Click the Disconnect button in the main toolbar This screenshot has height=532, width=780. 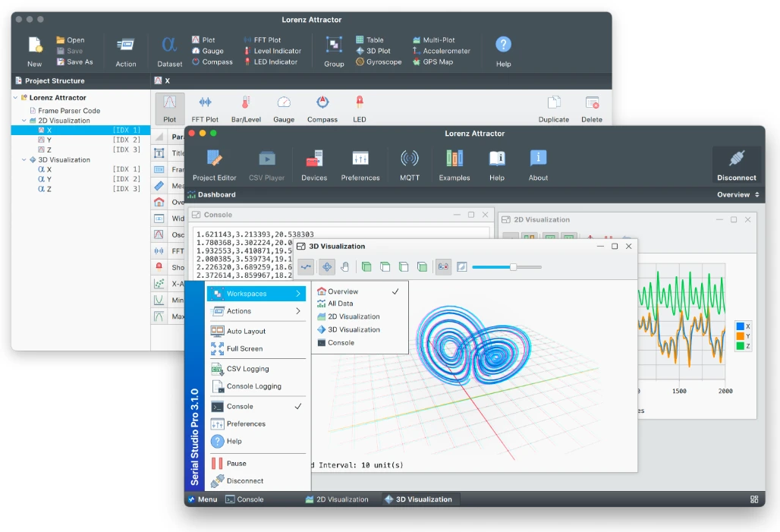point(736,165)
